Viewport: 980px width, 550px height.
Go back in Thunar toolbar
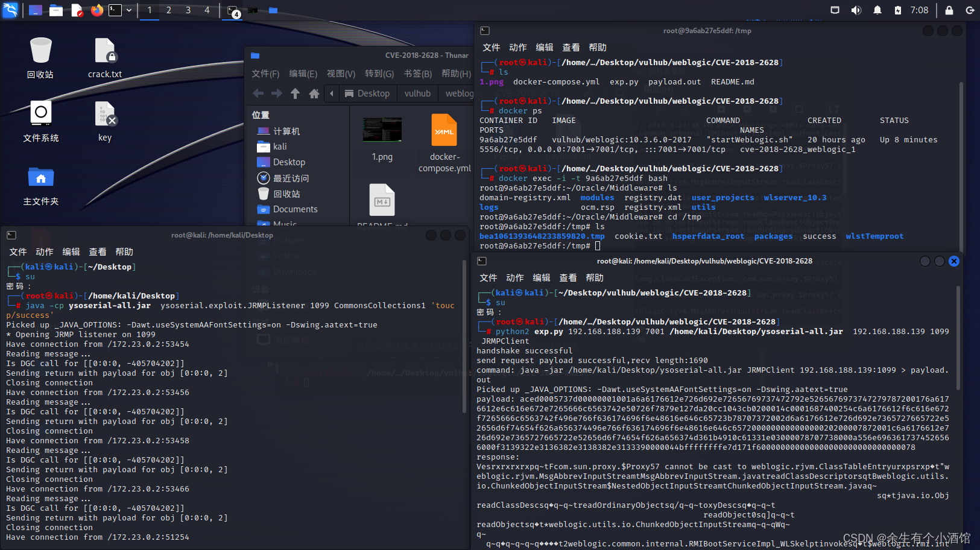[258, 93]
